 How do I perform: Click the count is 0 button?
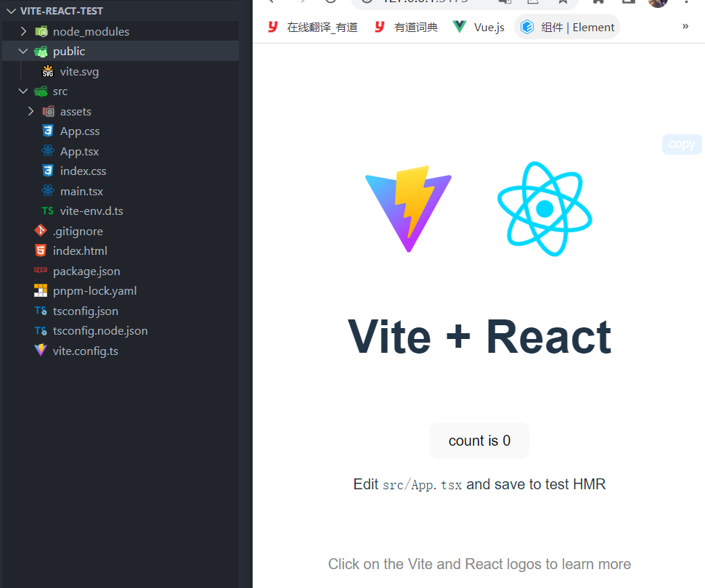479,441
